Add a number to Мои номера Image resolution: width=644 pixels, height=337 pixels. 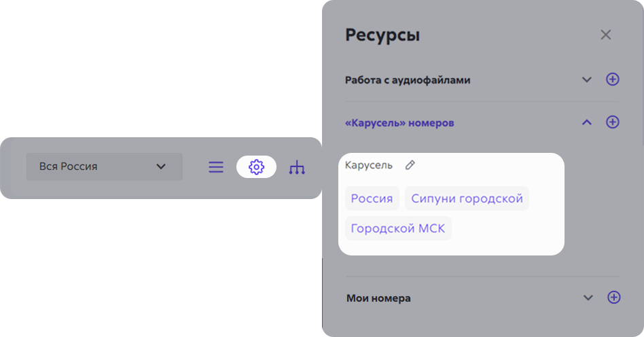pos(613,298)
